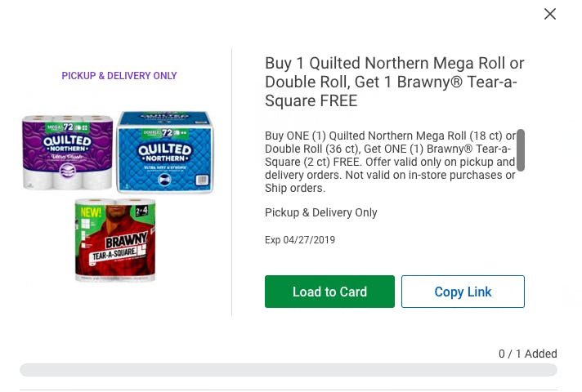The height and width of the screenshot is (392, 582).
Task: Close the coupon details dialog
Action: click(x=550, y=14)
